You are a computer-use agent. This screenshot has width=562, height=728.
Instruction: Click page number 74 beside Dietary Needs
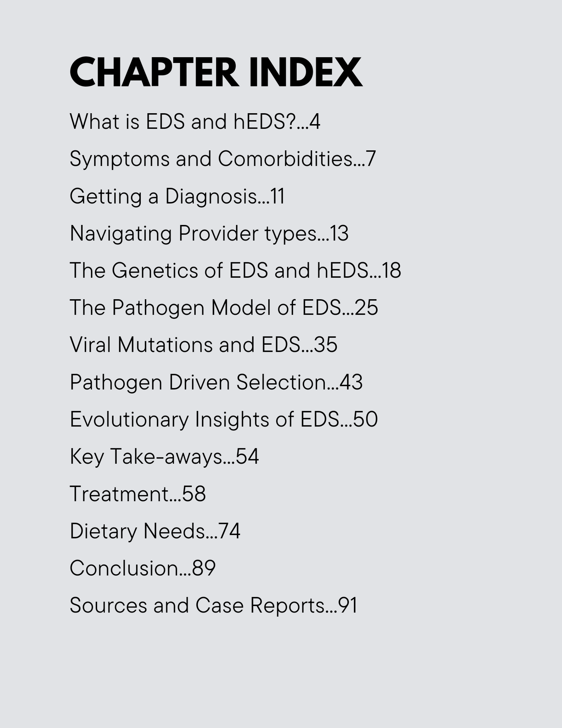click(x=229, y=531)
